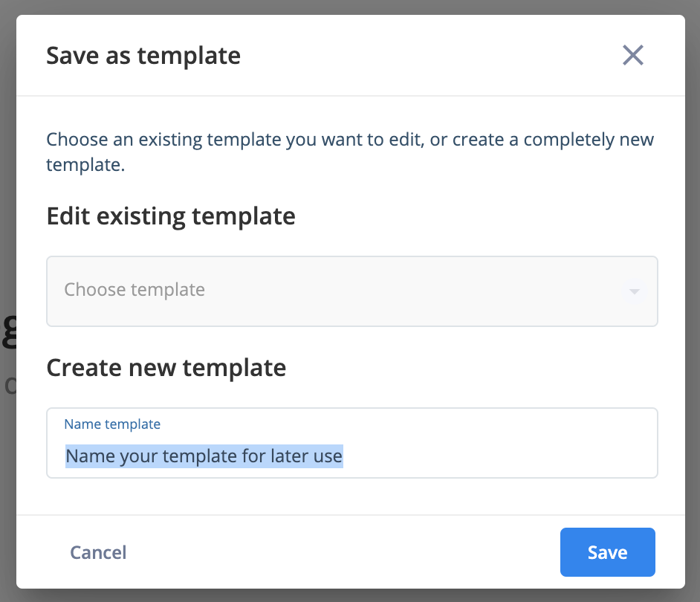Click the highlighted 'Name your template for later use' text
Image resolution: width=700 pixels, height=602 pixels.
coord(204,456)
